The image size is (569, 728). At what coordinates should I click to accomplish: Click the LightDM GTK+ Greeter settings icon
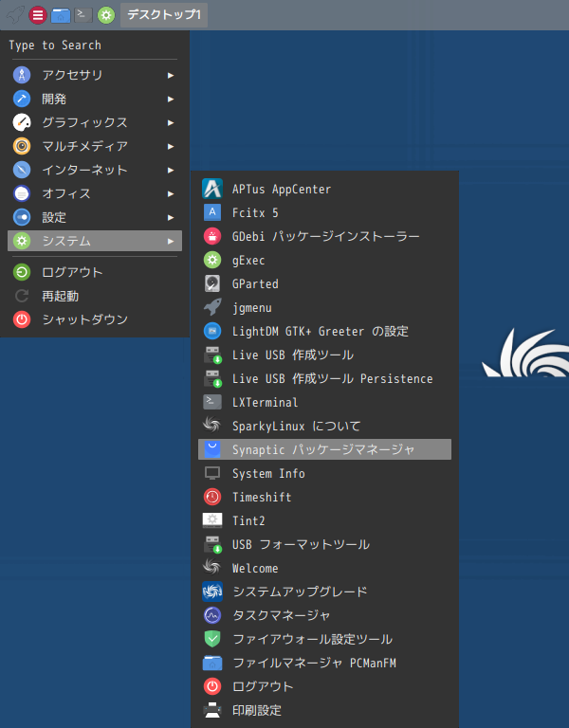pos(212,331)
